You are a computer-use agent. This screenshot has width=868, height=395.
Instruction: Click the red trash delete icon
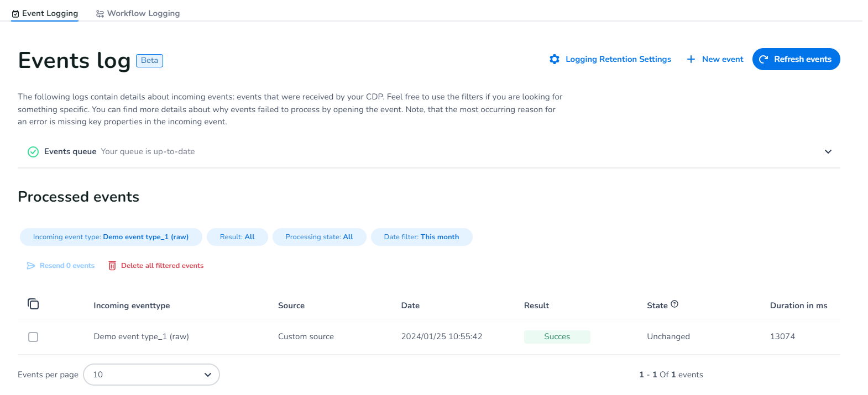pyautogui.click(x=112, y=266)
